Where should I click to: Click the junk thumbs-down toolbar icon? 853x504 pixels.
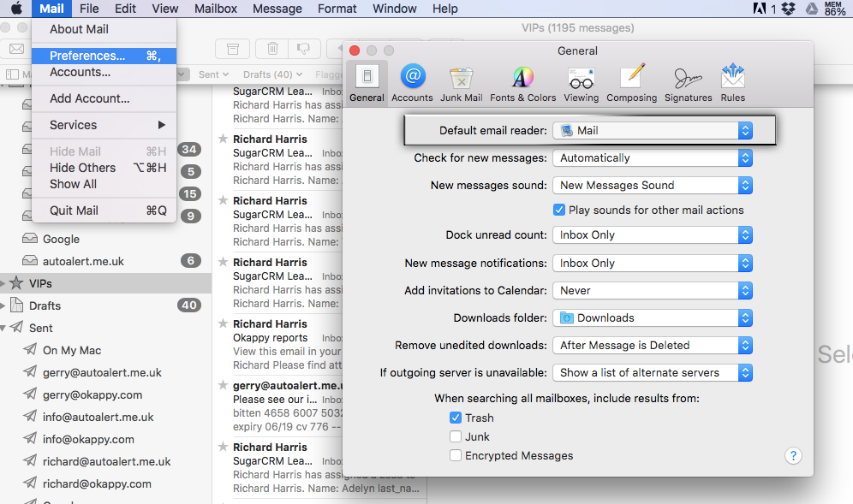pos(303,50)
